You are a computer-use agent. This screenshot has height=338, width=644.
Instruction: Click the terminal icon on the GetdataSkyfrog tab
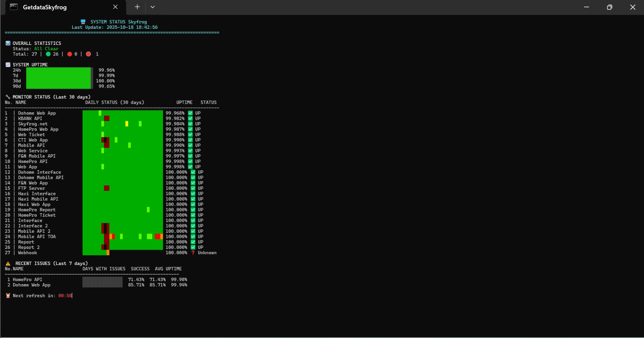click(13, 7)
